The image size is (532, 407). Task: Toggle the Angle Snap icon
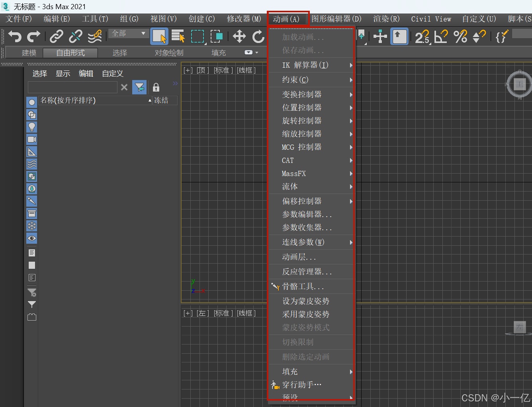tap(441, 37)
